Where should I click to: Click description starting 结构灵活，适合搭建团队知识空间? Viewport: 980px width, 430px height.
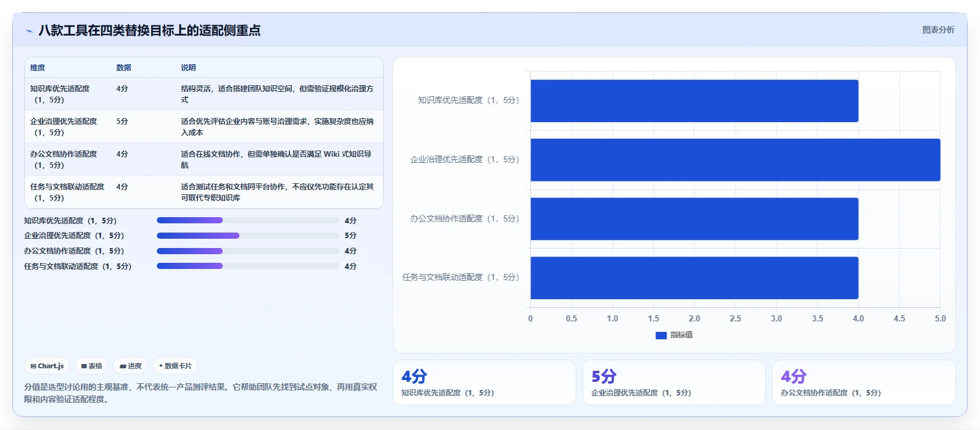277,94
